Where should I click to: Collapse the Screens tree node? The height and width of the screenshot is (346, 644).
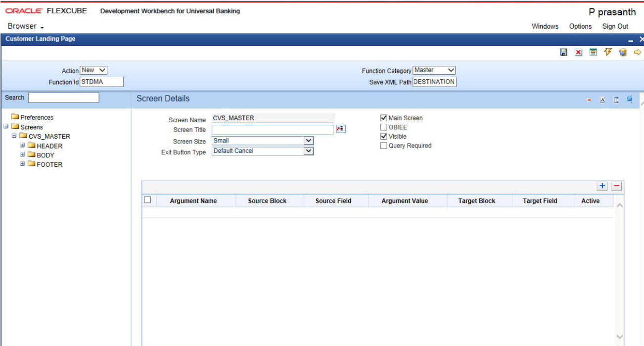click(x=6, y=127)
